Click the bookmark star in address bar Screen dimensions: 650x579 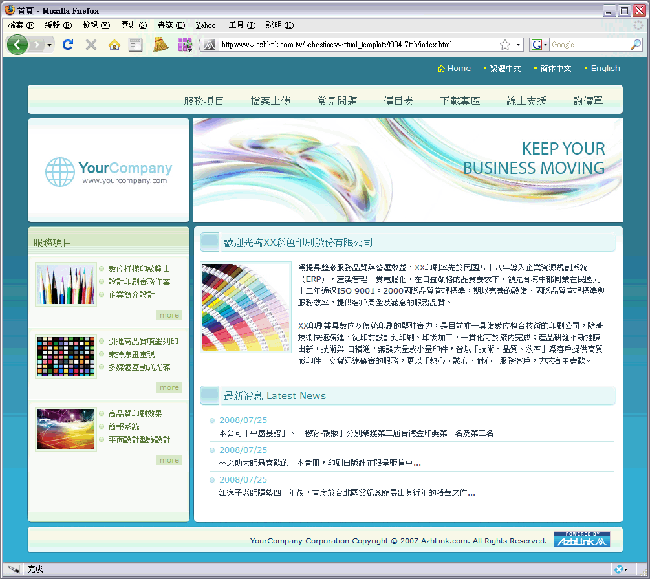click(x=505, y=45)
